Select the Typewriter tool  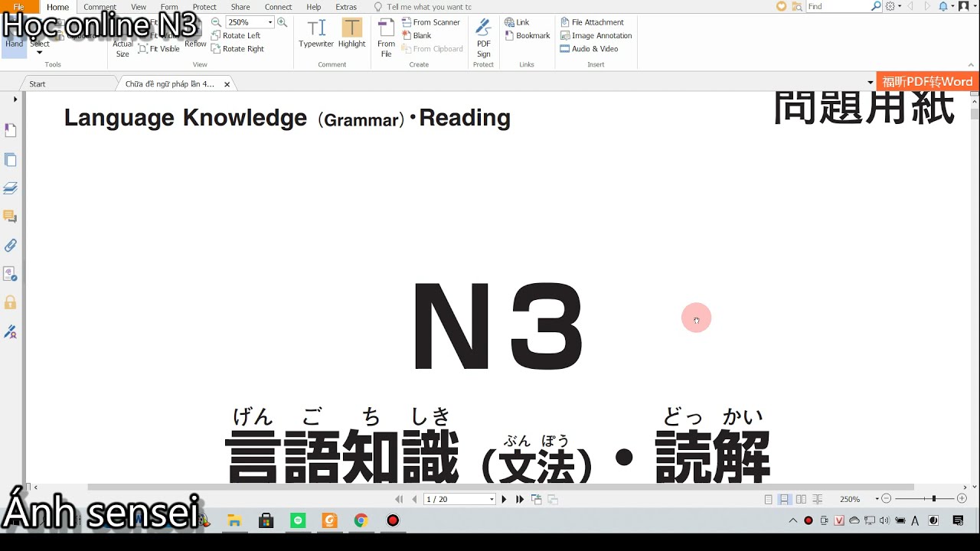[x=316, y=34]
